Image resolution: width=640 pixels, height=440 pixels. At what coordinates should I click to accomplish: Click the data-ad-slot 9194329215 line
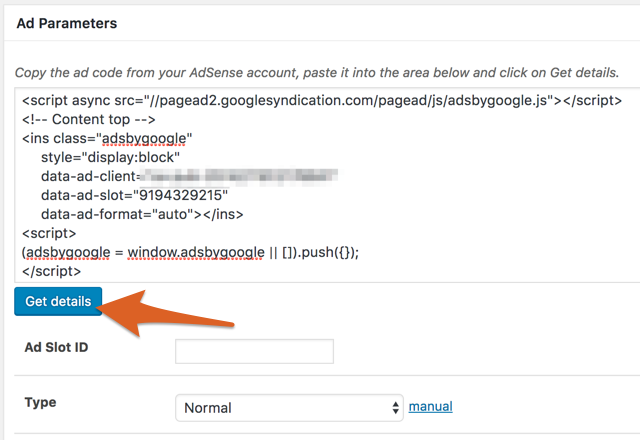[x=135, y=195]
